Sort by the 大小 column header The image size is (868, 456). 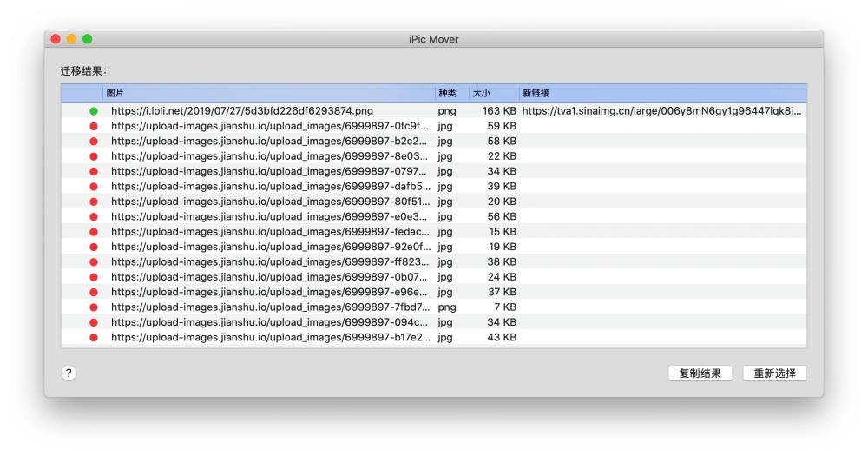tap(494, 93)
